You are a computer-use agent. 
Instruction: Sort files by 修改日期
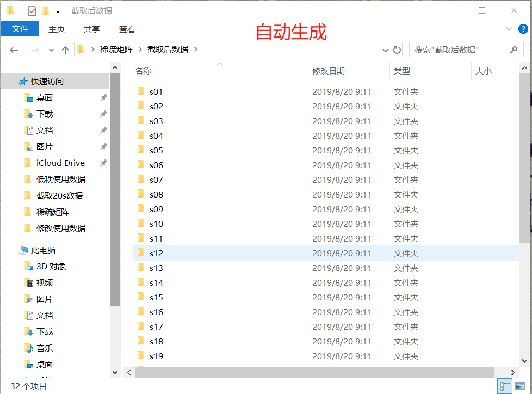[x=330, y=71]
